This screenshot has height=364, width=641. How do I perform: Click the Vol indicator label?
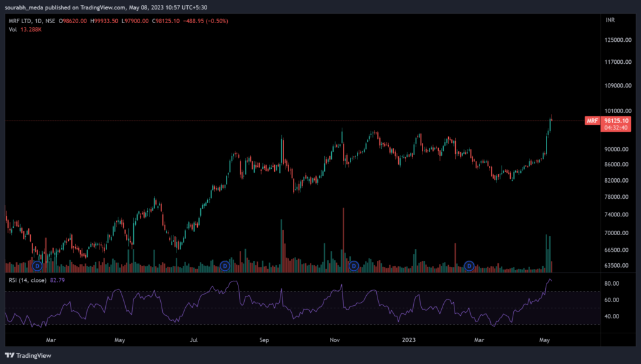pos(13,29)
